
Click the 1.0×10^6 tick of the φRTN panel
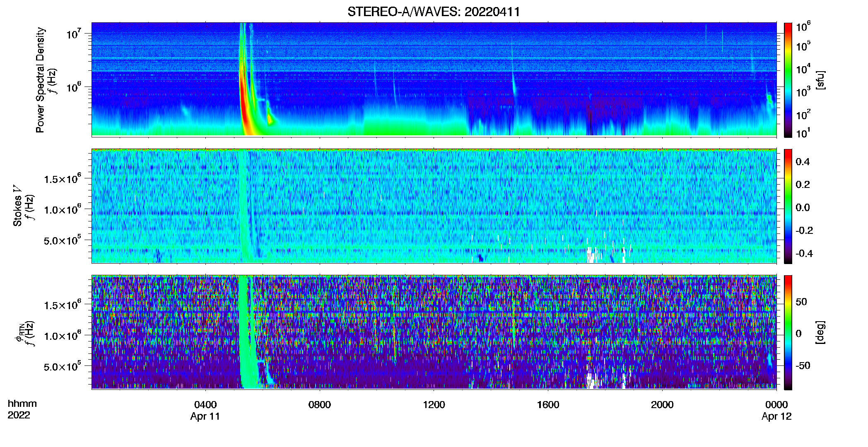(63, 335)
